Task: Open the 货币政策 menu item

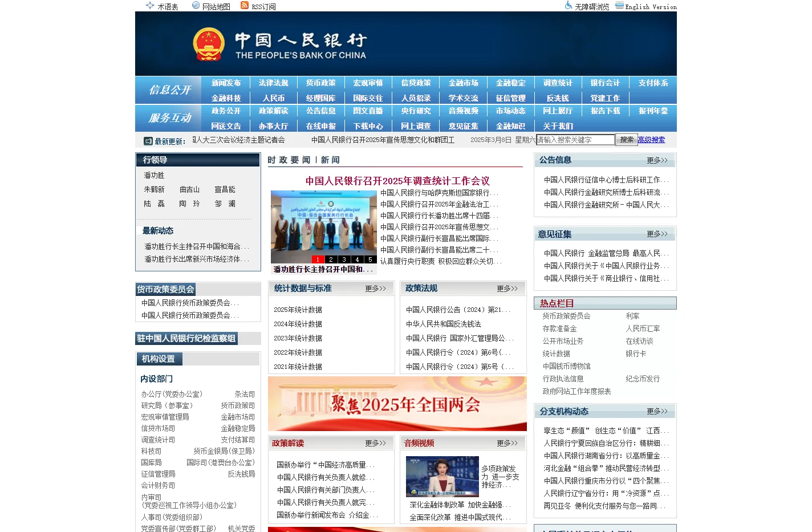Action: point(320,83)
